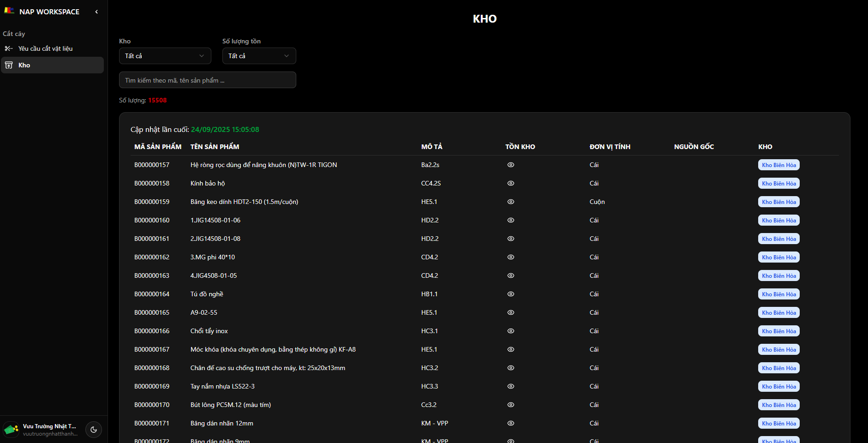Click eye icon for Chổi tẩy inox

pos(511,331)
